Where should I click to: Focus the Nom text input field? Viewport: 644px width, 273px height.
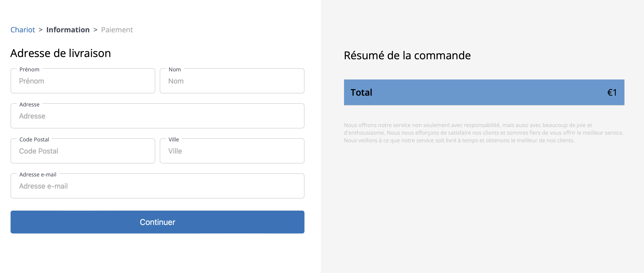click(x=232, y=81)
